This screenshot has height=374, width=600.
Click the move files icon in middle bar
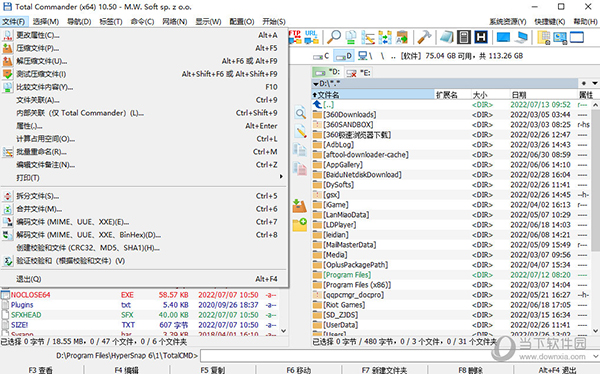pos(300,168)
